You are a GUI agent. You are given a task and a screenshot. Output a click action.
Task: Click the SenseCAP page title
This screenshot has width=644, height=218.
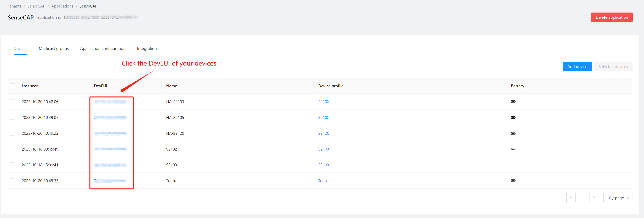[20, 17]
